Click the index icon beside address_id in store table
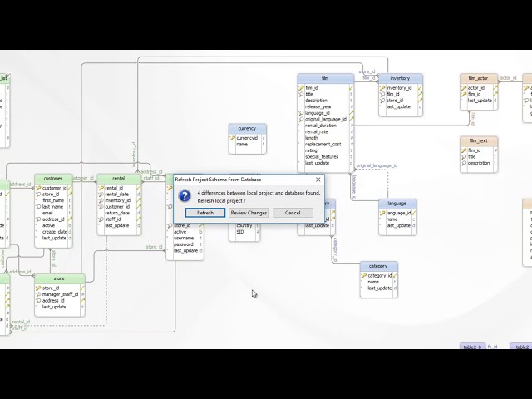 tap(38, 301)
